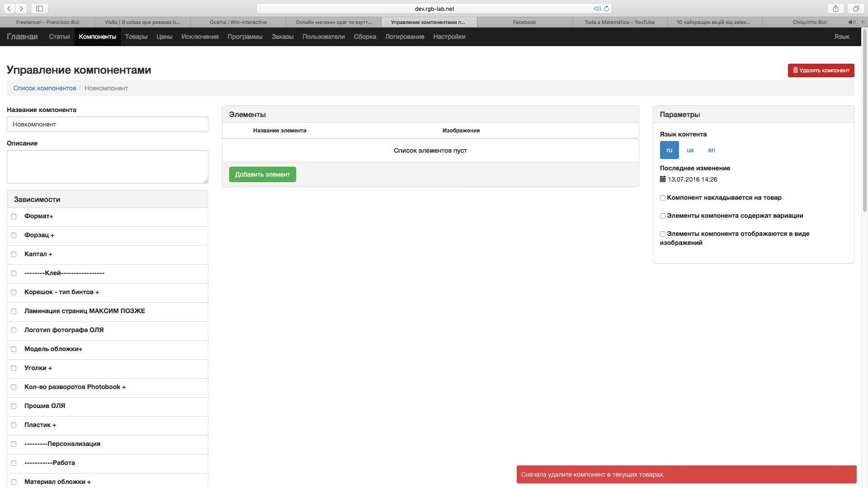
Task: Click the Название компонента input field
Action: click(x=108, y=124)
